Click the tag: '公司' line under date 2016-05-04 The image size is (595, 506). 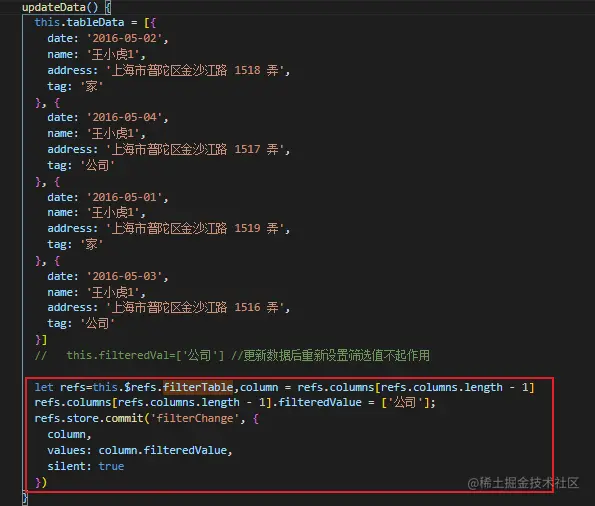click(81, 165)
